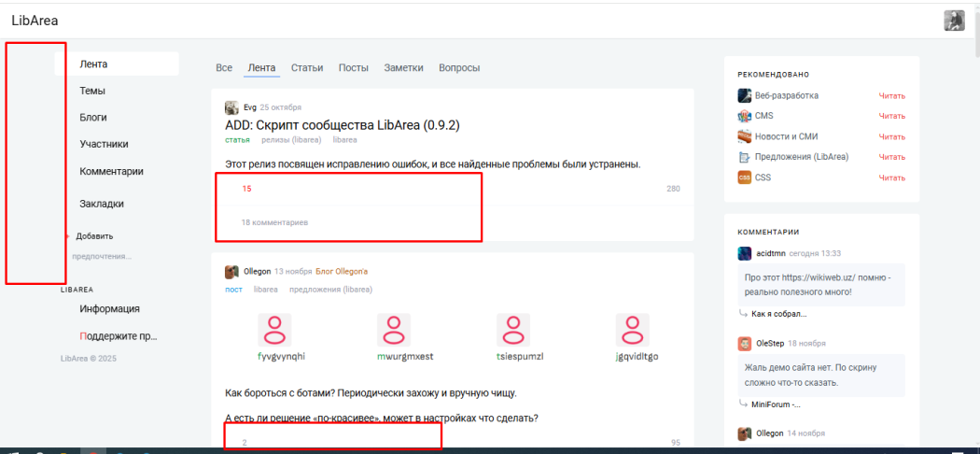Click the Веб-разработка topic icon

click(x=744, y=95)
